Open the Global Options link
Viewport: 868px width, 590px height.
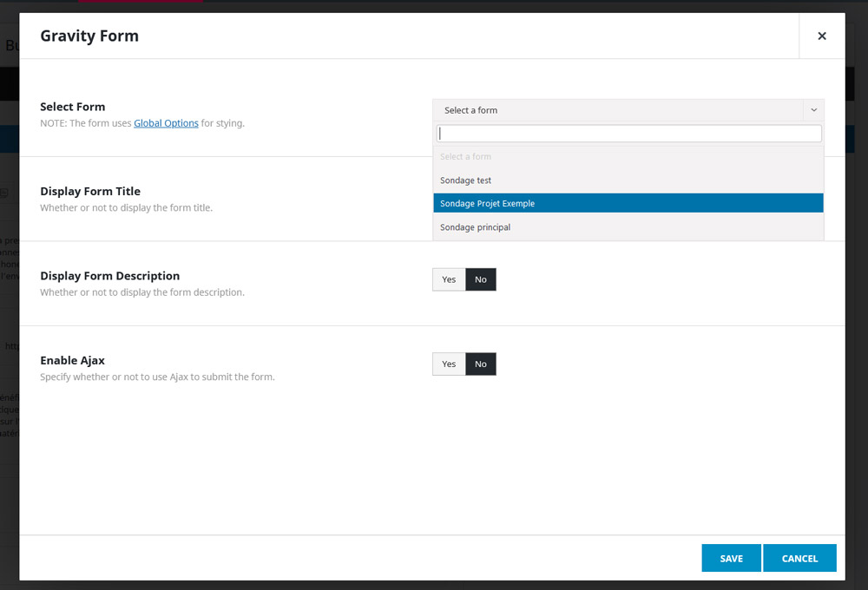tap(166, 123)
